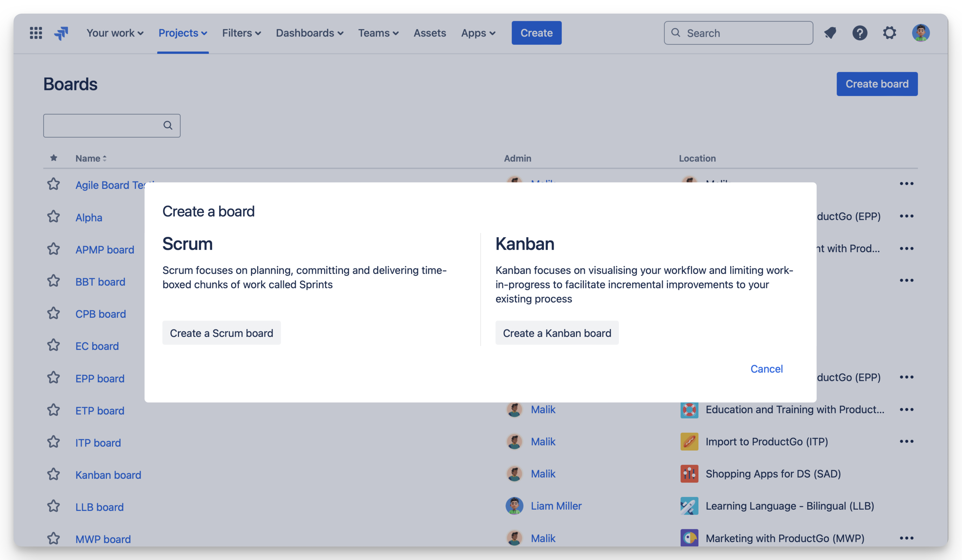
Task: Open the help question mark icon
Action: pyautogui.click(x=860, y=33)
